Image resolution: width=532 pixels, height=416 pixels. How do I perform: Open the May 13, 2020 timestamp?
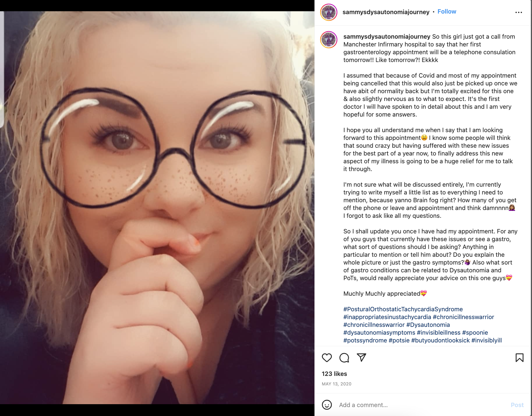pyautogui.click(x=336, y=384)
